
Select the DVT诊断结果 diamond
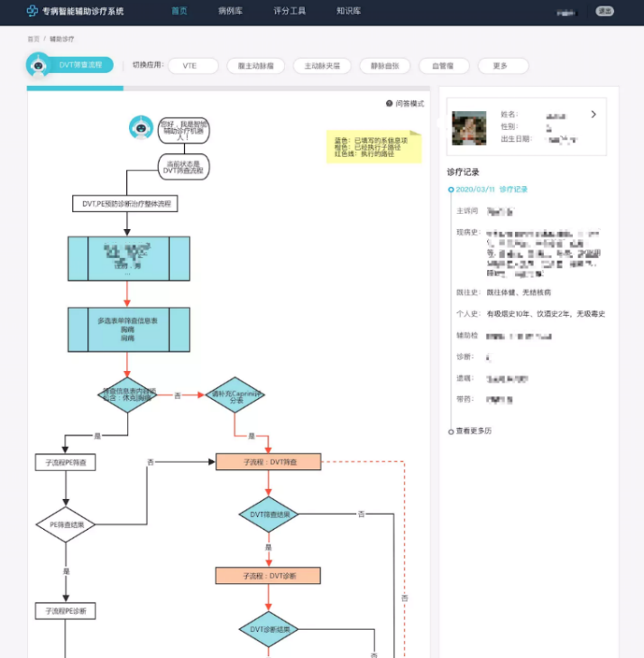[269, 629]
